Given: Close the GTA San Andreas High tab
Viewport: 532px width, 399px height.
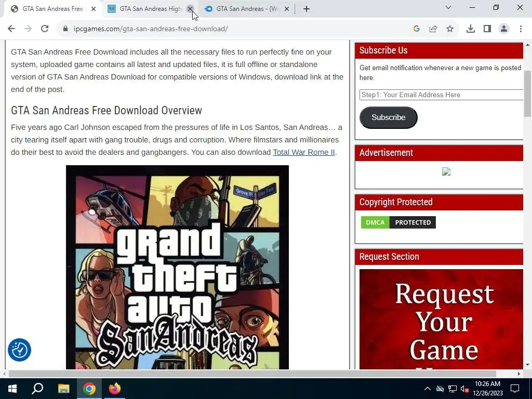Looking at the screenshot, I should pyautogui.click(x=190, y=9).
